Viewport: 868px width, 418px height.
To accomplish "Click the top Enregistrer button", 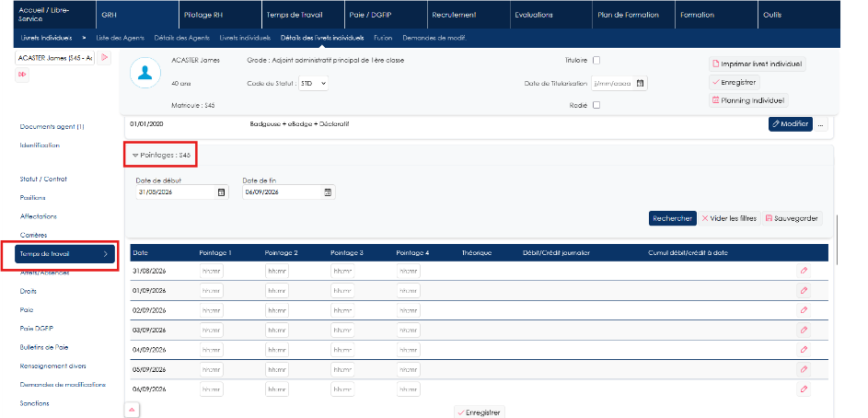I will [734, 82].
